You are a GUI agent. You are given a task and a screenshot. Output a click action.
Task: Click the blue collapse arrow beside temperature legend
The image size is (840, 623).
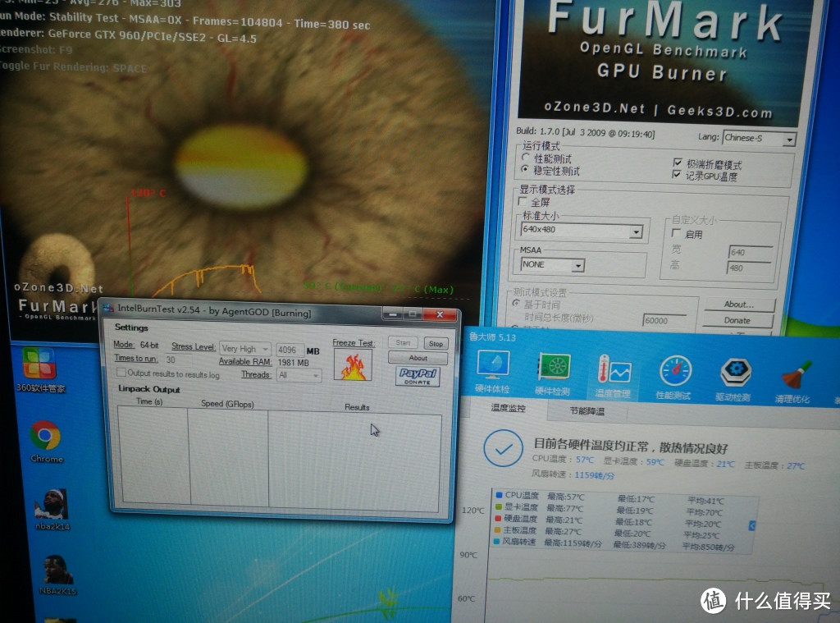751,526
